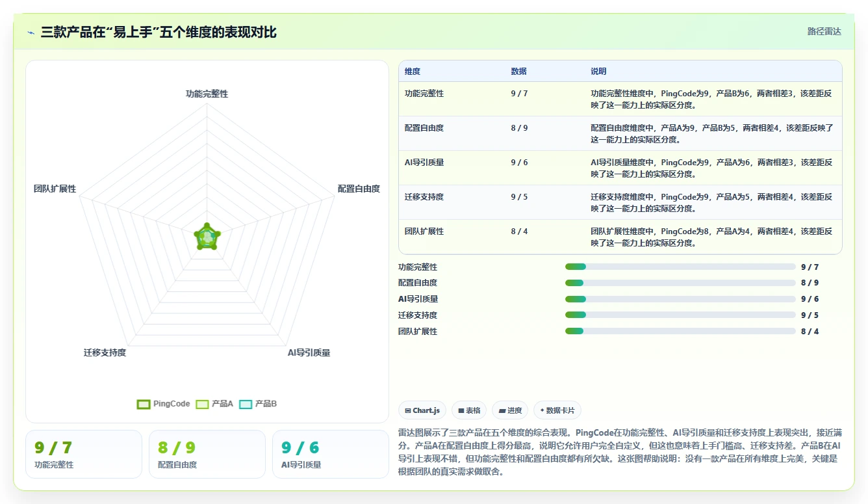868x504 pixels.
Task: Toggle PingCode legend in radar chart
Action: click(x=164, y=404)
